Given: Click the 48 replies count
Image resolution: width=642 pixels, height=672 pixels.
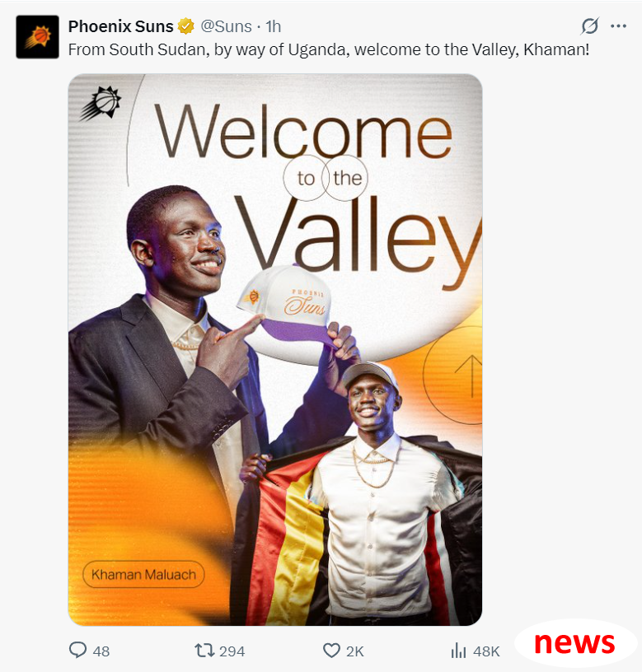Looking at the screenshot, I should [101, 651].
